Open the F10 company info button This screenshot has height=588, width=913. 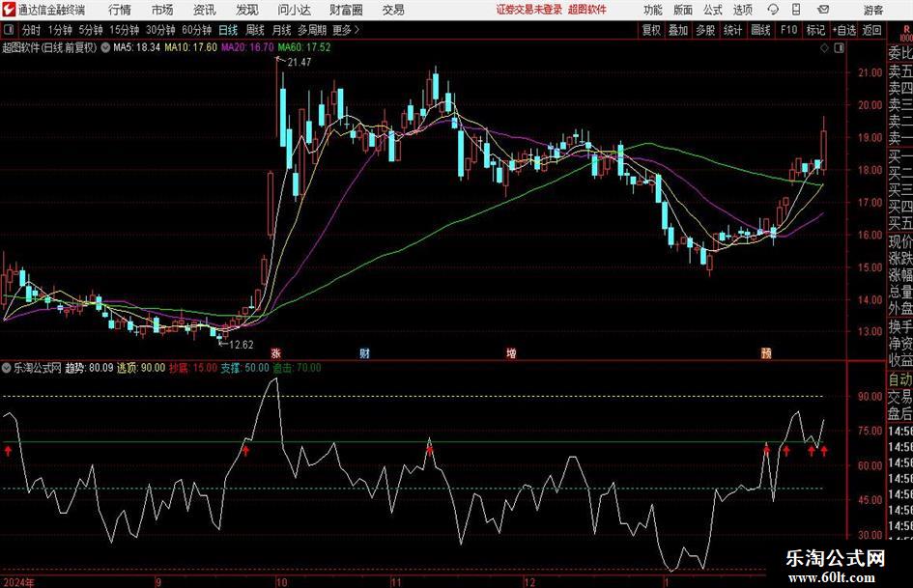788,30
